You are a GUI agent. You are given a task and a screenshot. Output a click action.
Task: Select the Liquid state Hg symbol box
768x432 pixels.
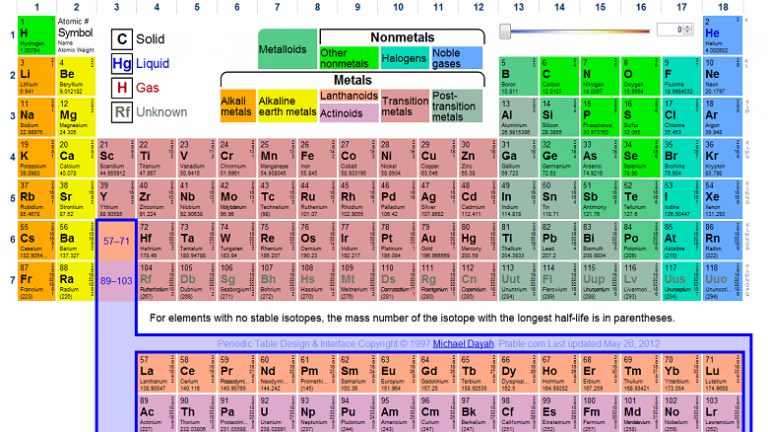[122, 64]
